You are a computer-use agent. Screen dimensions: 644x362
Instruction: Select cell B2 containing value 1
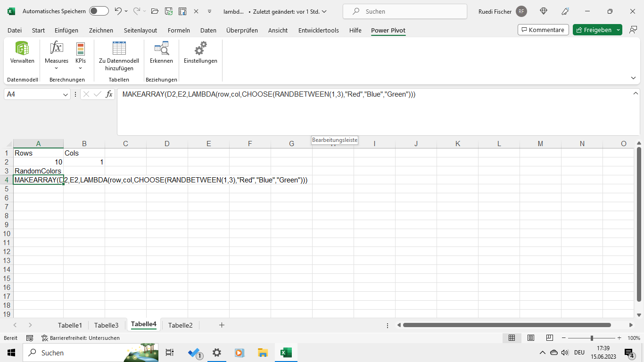84,162
